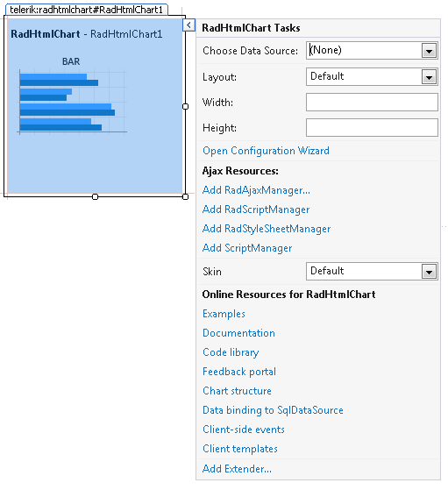The height and width of the screenshot is (490, 448).
Task: Click into the Width input field
Action: click(x=372, y=103)
